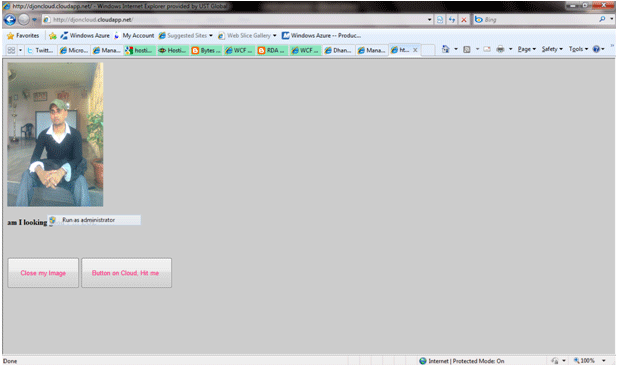Open the zoom level dropdown arrow
Screen dimensions: 619x365
click(604, 360)
